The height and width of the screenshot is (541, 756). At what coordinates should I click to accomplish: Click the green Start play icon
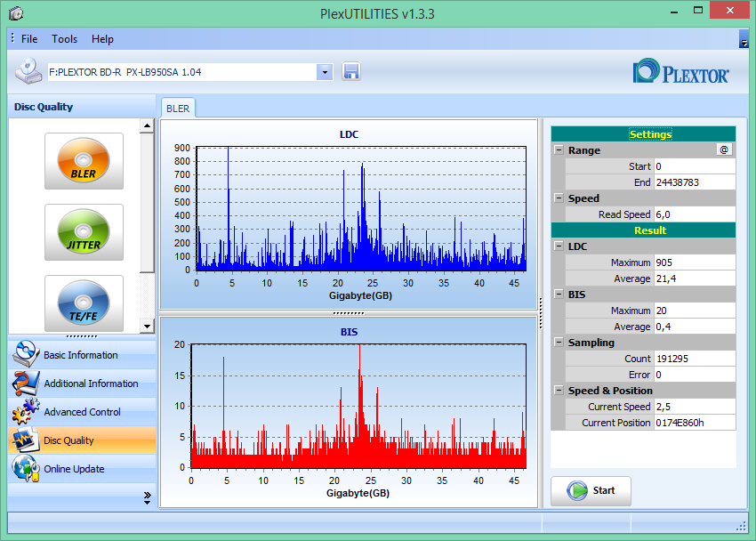click(577, 491)
